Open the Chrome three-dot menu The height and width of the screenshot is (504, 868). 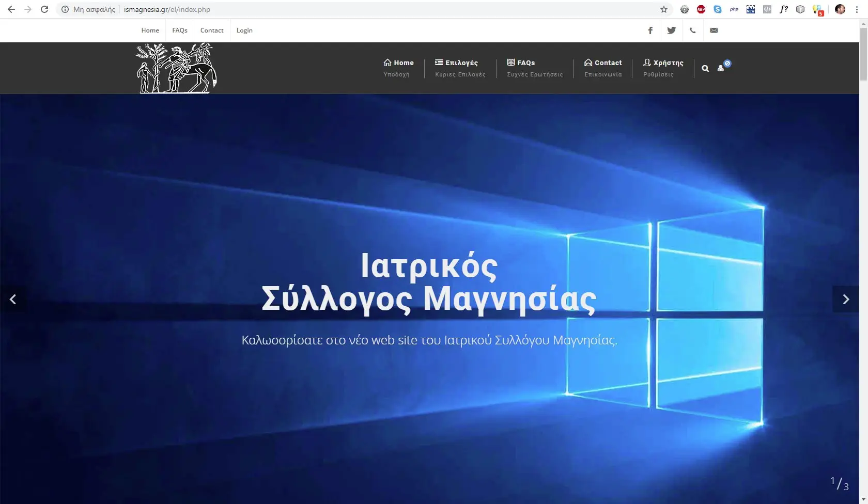coord(857,9)
